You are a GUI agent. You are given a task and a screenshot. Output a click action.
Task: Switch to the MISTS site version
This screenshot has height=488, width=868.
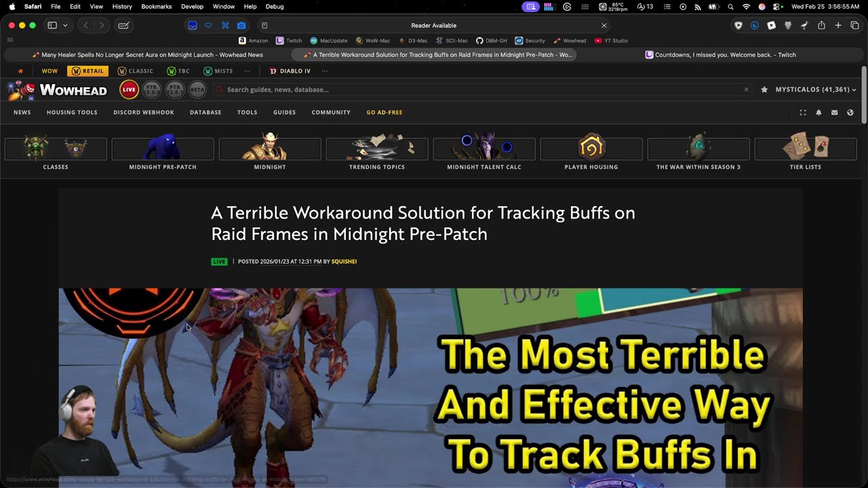click(218, 70)
